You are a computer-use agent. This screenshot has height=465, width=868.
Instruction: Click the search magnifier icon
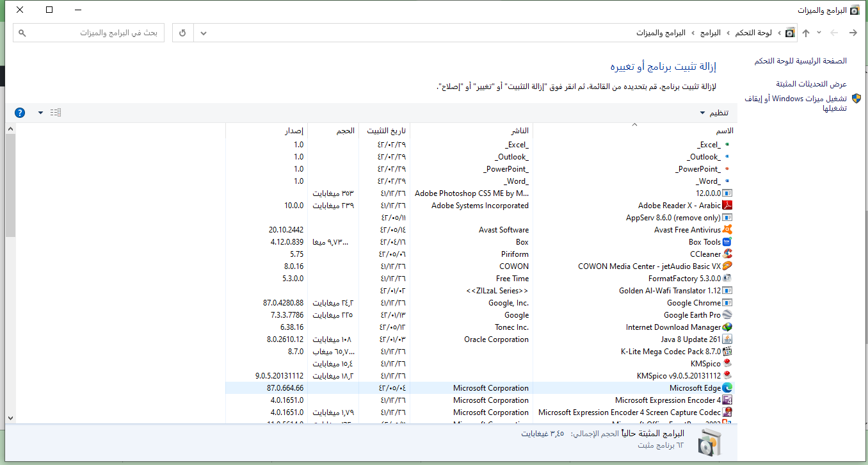pos(22,33)
